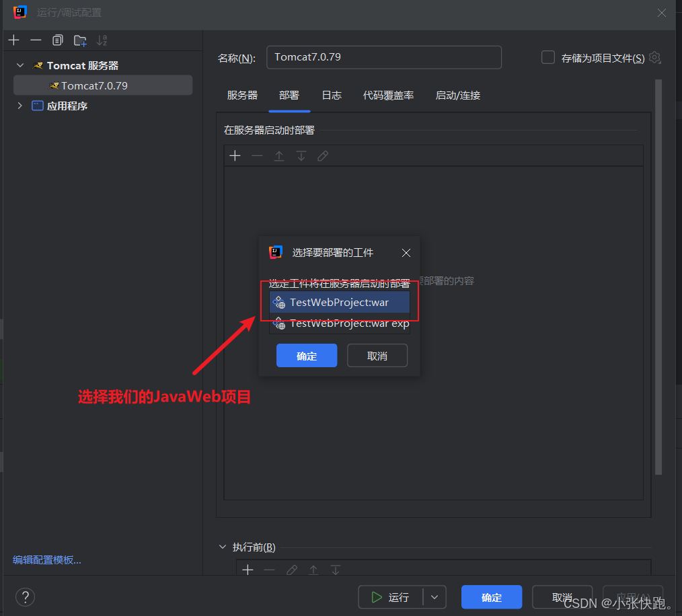Switch to the logs tab
The image size is (682, 616).
click(332, 95)
